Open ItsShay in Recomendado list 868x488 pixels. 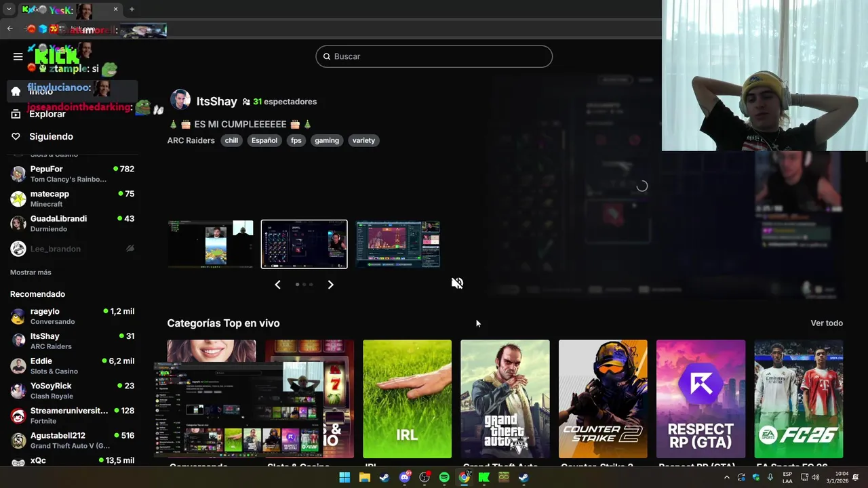click(72, 341)
